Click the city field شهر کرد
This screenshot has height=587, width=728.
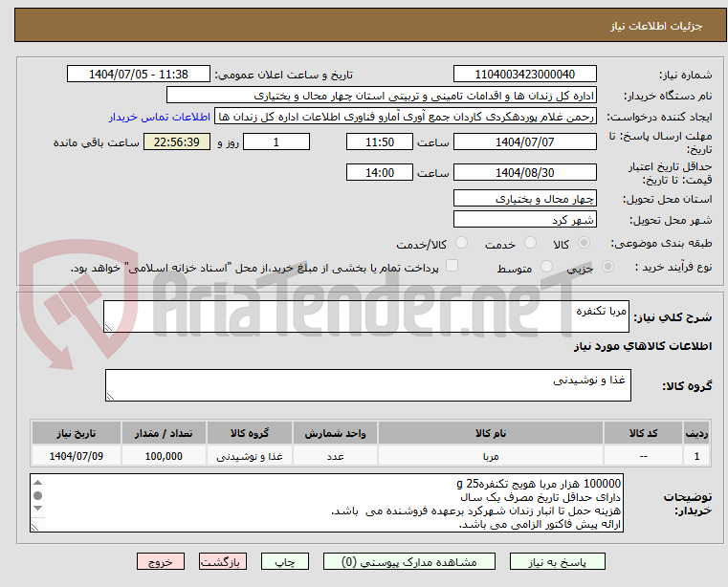click(x=524, y=220)
